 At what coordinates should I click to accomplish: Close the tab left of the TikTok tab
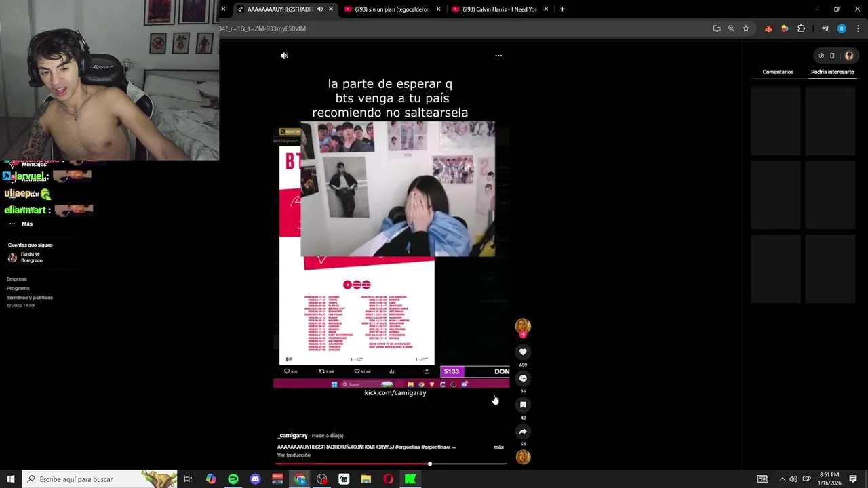[223, 9]
